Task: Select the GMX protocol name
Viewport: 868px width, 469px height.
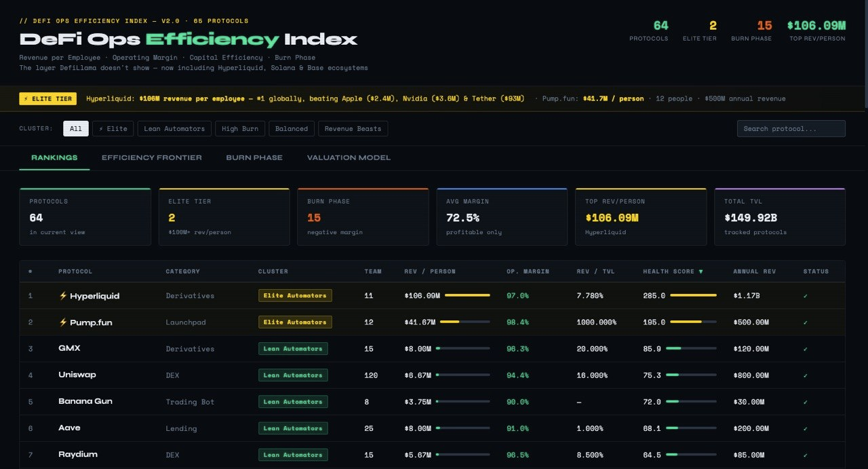Action: pos(69,348)
